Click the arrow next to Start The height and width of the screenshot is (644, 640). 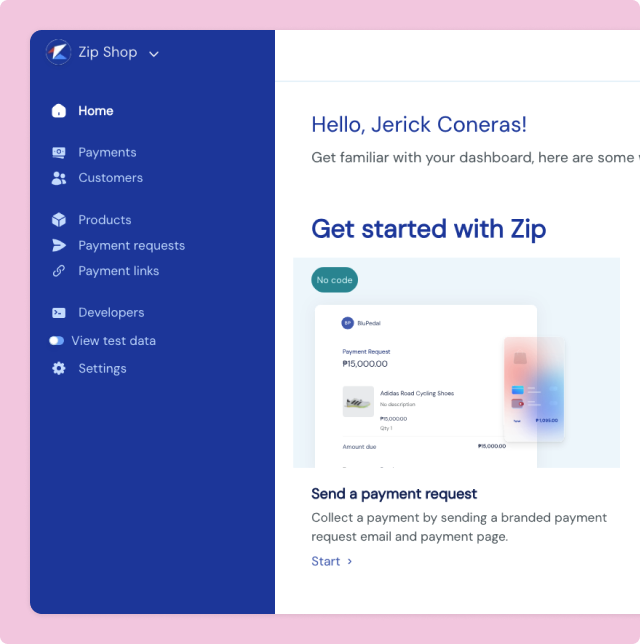click(350, 561)
